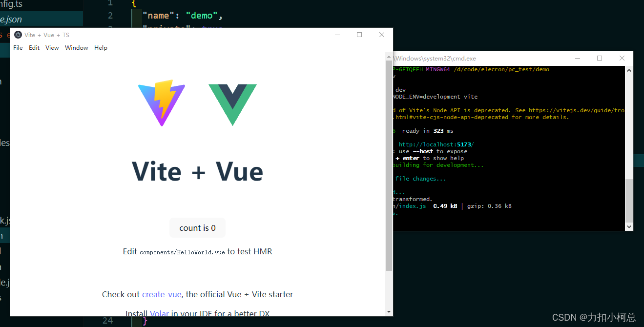Click the cmd.exe window title text

tap(435, 58)
